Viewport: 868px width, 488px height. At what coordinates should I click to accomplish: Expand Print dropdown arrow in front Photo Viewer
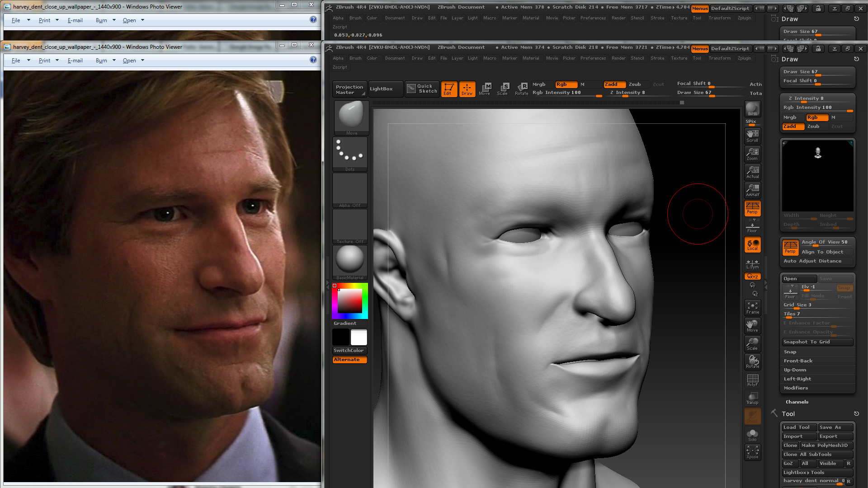57,60
